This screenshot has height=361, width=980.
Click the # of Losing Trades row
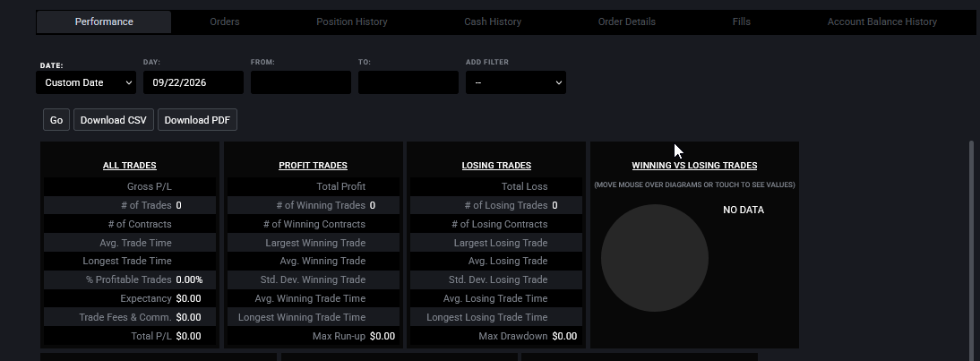496,205
